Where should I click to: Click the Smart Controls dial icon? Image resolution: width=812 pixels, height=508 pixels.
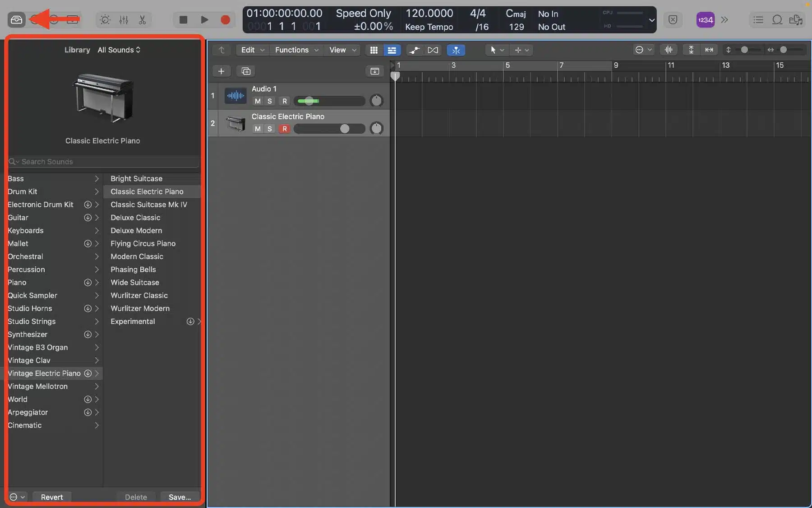[x=105, y=20]
